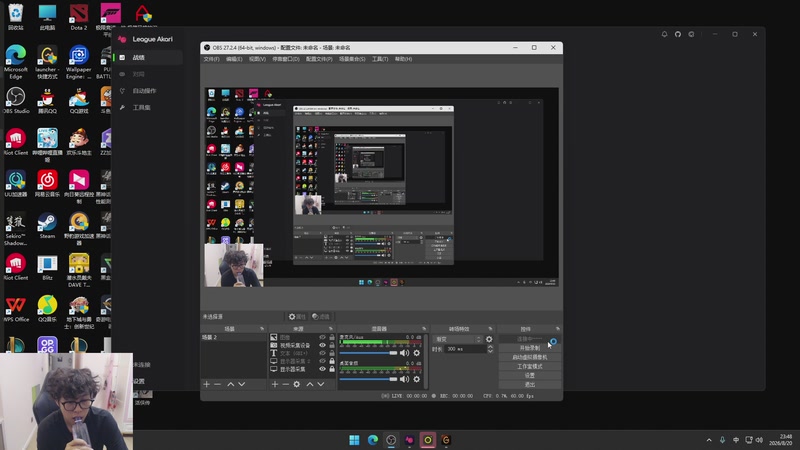Move scene up in Scenes panel

(231, 384)
